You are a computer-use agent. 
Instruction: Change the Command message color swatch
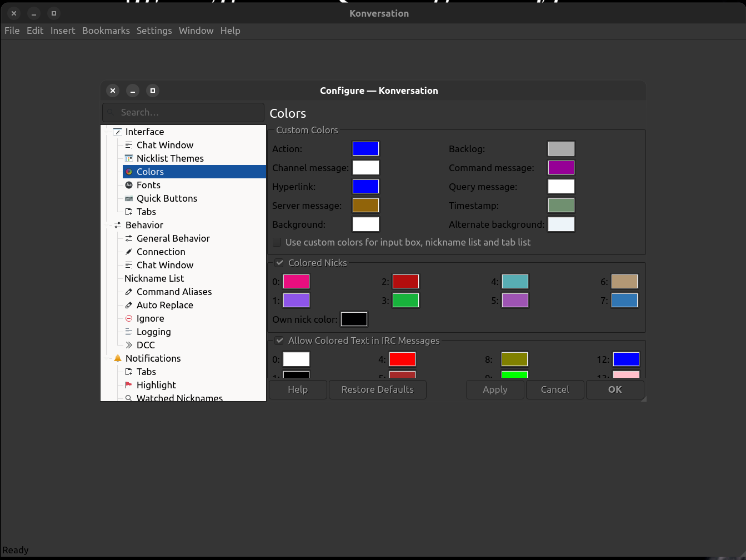[x=561, y=168]
